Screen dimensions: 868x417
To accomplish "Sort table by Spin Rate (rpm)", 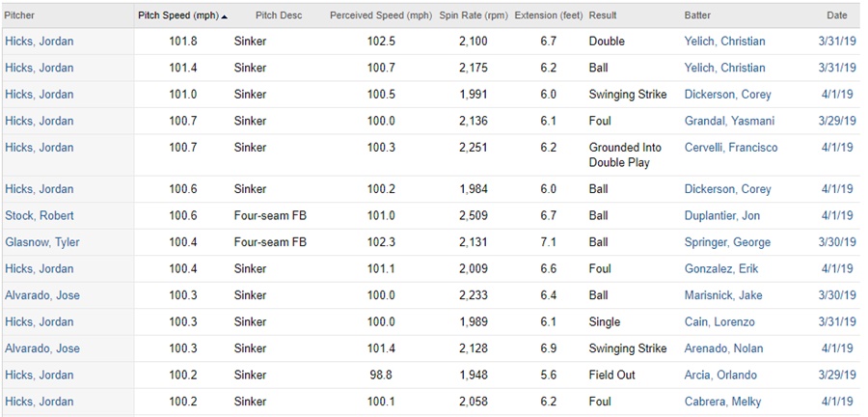I will pos(473,15).
